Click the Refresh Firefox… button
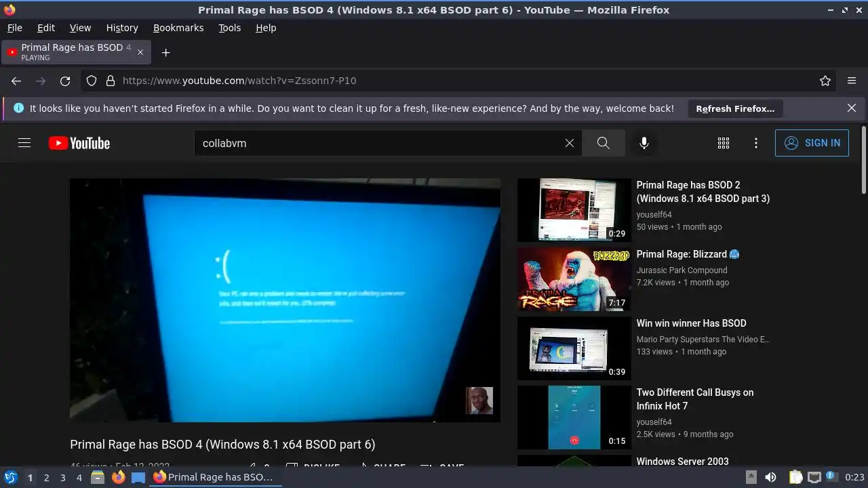This screenshot has height=488, width=868. (x=735, y=108)
